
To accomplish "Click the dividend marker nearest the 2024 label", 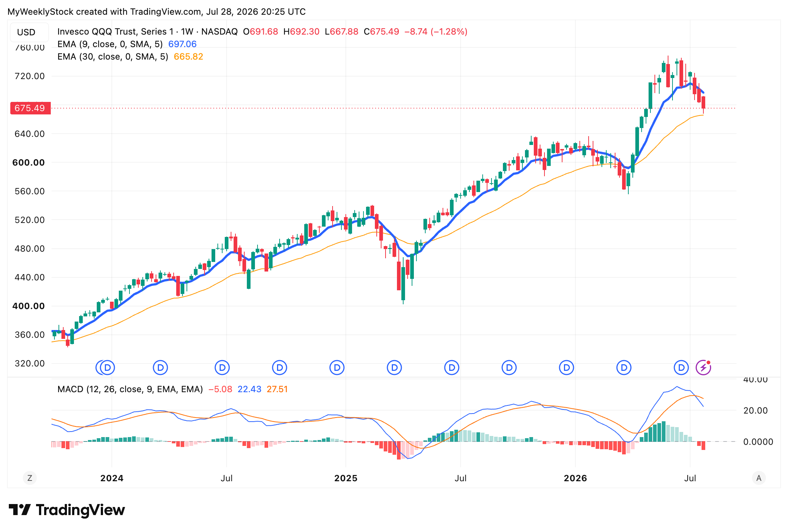I will [x=108, y=368].
